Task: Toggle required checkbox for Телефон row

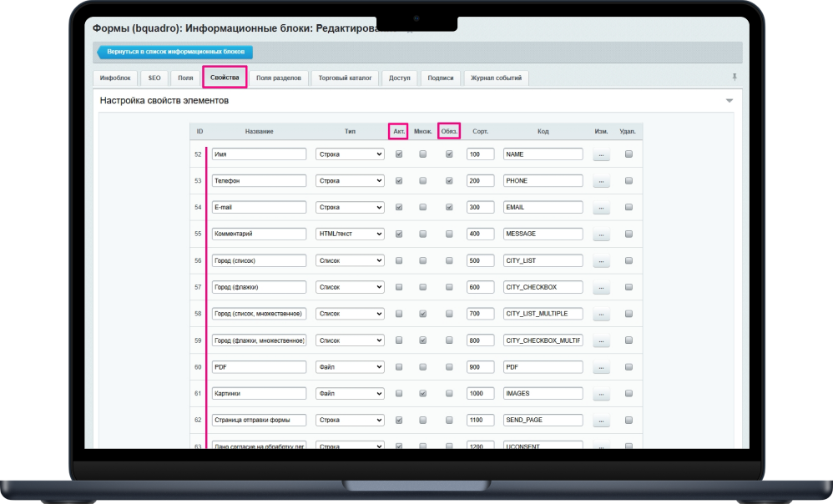Action: click(449, 180)
